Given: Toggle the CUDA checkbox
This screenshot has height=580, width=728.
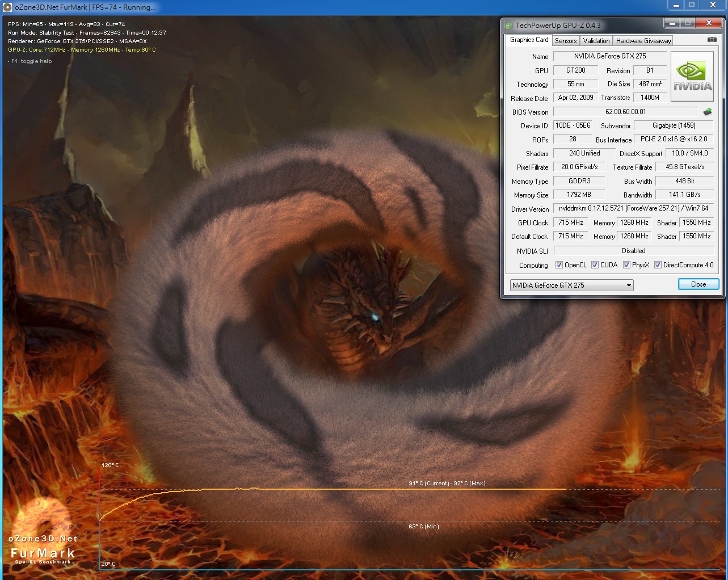Looking at the screenshot, I should [x=595, y=265].
